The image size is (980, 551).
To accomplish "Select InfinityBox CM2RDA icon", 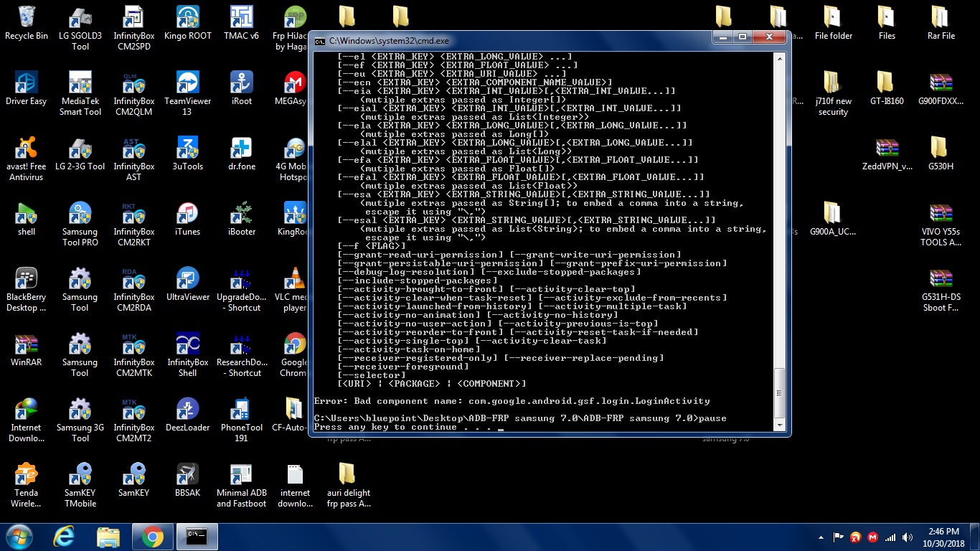I will click(133, 289).
